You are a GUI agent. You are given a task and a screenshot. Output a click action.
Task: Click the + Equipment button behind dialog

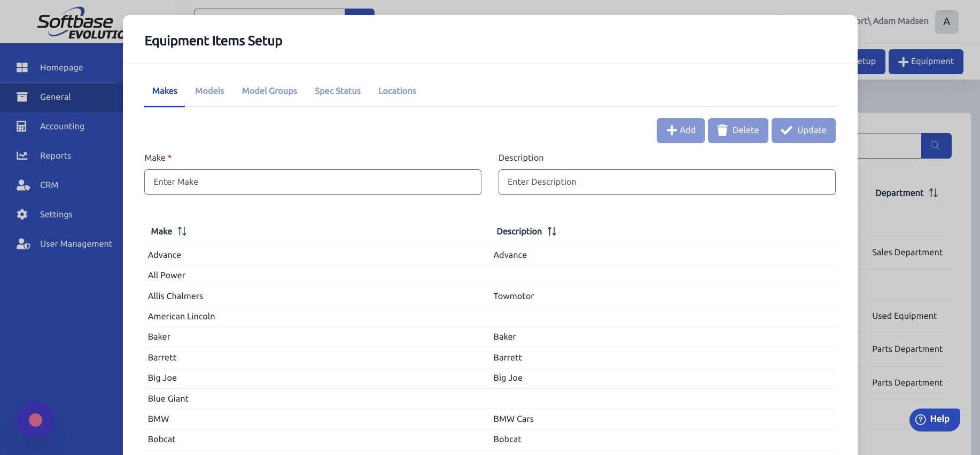pyautogui.click(x=925, y=61)
